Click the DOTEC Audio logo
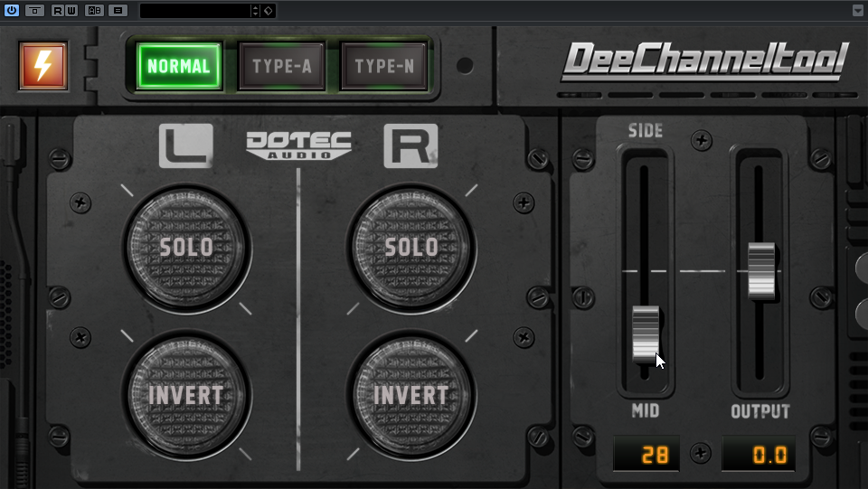This screenshot has height=489, width=868. (x=298, y=145)
